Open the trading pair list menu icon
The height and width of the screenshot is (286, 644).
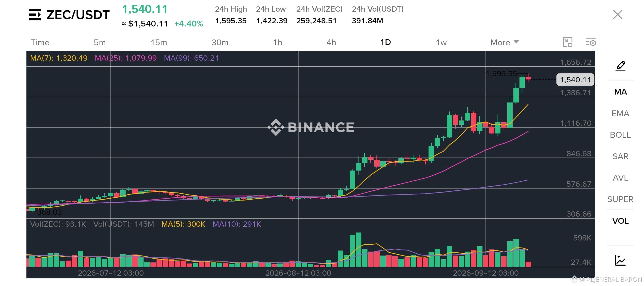click(35, 15)
